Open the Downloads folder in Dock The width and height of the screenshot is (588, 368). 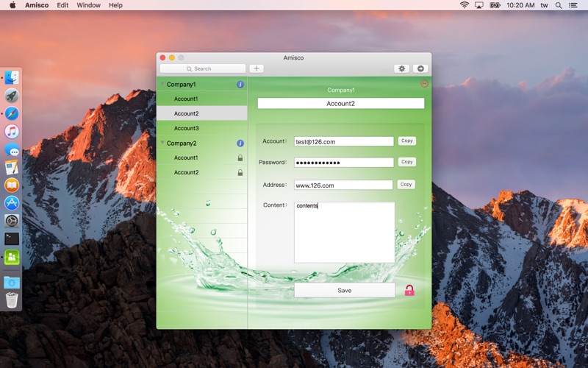(12, 283)
